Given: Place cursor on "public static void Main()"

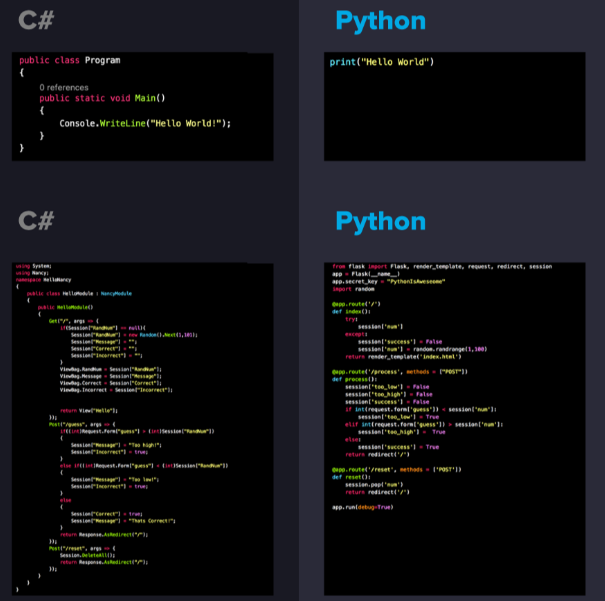Looking at the screenshot, I should [x=102, y=98].
